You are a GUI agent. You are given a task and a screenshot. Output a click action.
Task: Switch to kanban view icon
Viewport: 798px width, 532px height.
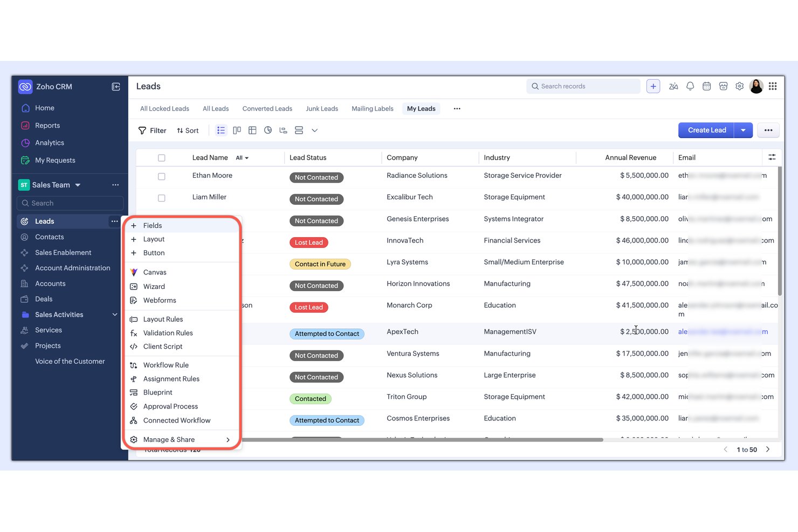point(237,130)
